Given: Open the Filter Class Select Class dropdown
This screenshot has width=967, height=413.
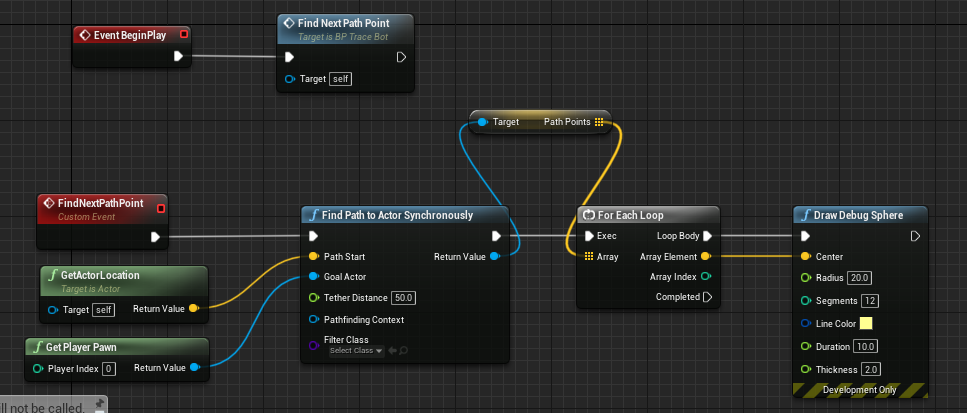Looking at the screenshot, I should pos(356,351).
